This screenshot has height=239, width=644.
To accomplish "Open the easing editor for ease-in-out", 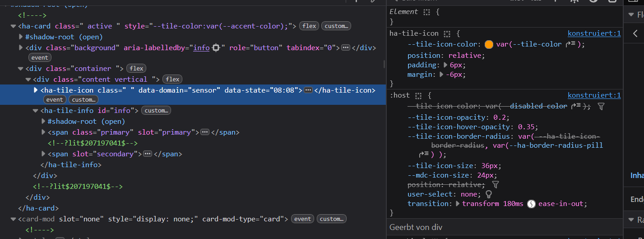I will point(531,204).
